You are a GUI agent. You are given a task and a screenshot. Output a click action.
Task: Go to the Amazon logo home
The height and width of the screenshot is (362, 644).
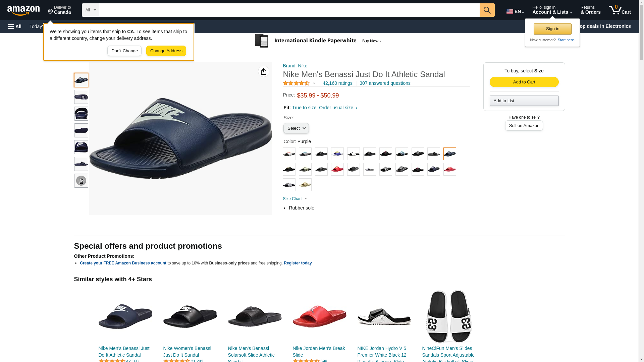click(x=23, y=10)
